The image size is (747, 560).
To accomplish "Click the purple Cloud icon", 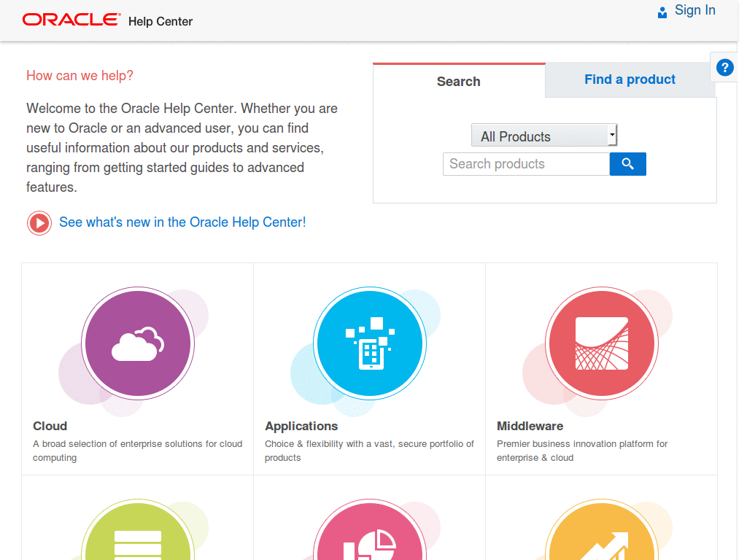I will [138, 343].
